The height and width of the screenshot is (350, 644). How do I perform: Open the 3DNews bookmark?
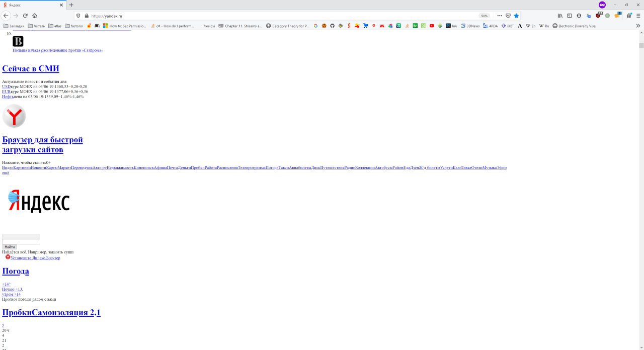pos(470,26)
